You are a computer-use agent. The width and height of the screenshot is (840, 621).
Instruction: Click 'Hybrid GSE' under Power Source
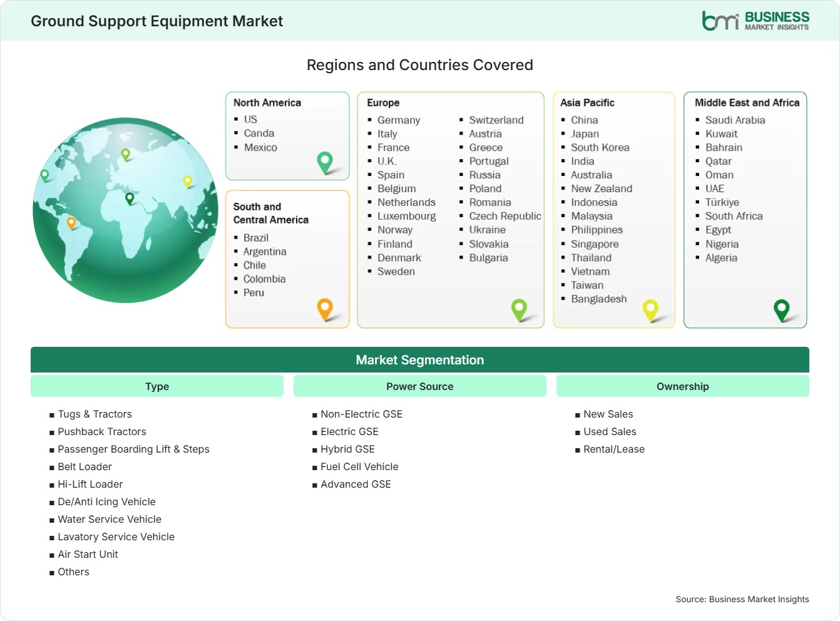coord(347,449)
